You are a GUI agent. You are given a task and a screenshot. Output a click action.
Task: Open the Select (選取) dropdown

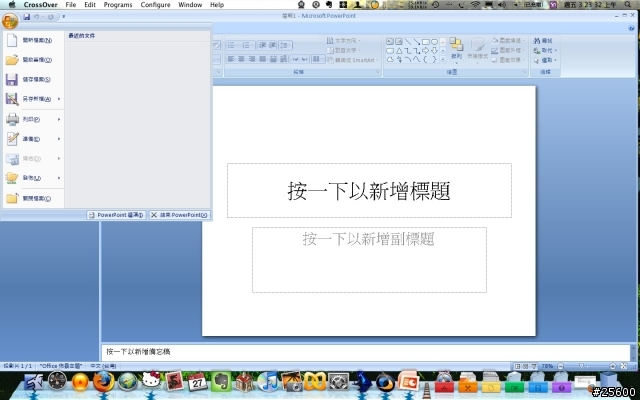point(545,60)
